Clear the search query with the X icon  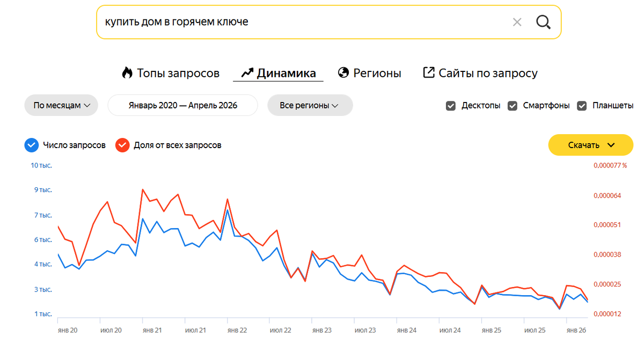tap(517, 22)
